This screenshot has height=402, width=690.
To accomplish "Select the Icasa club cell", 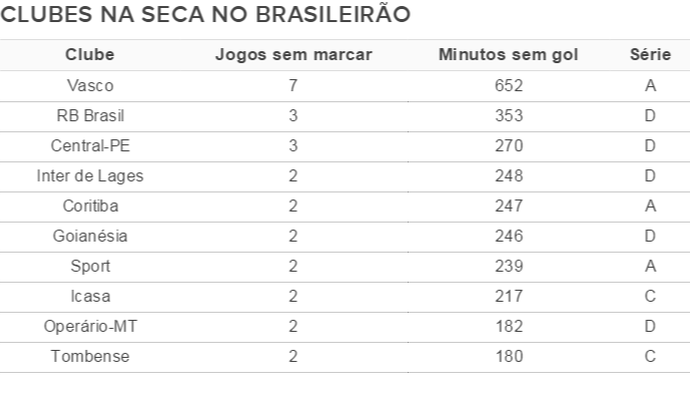I will tap(90, 296).
